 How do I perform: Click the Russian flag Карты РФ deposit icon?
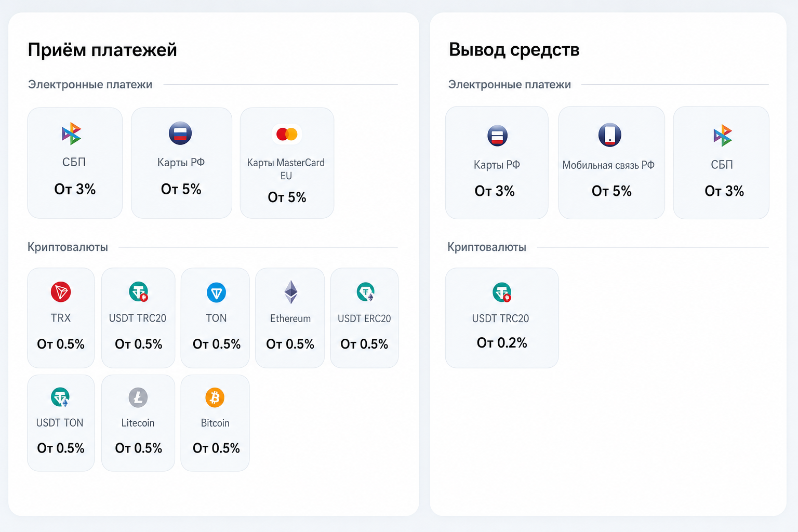click(x=180, y=133)
